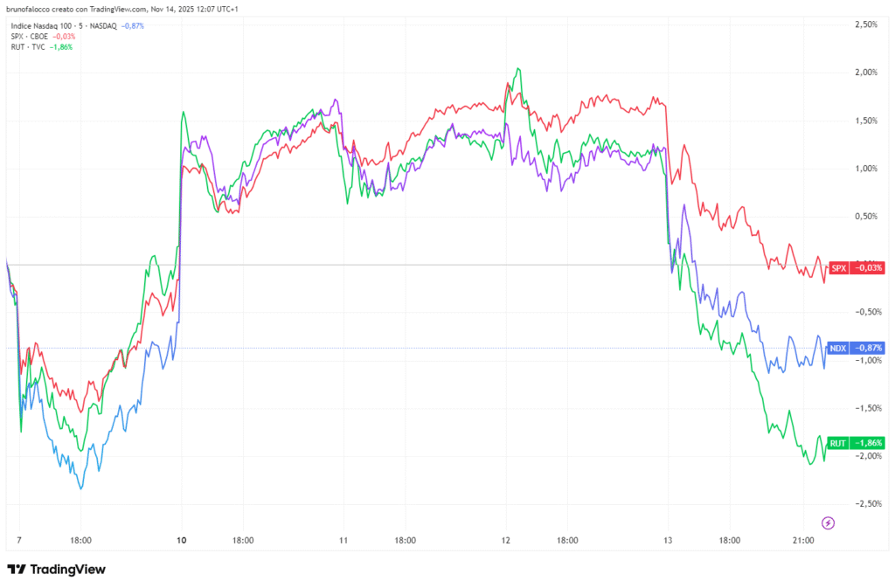Click the blue NDX price scale tag
895x588 pixels.
[x=839, y=348]
